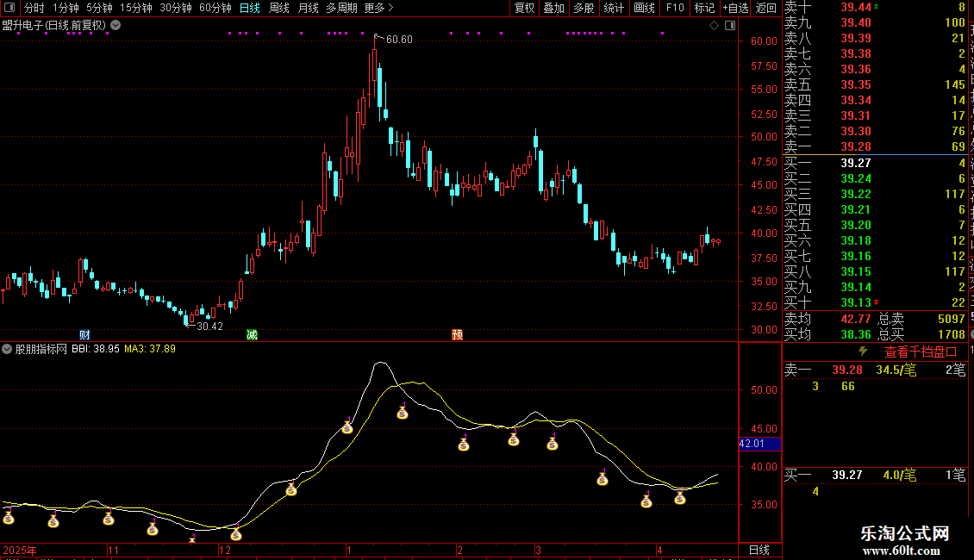Click the 买五 39.20 order row

point(875,225)
